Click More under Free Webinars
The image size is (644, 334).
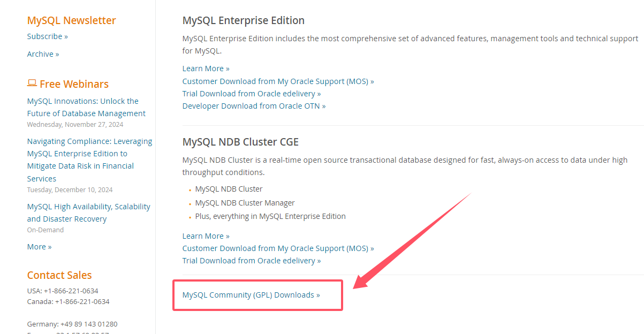click(40, 247)
